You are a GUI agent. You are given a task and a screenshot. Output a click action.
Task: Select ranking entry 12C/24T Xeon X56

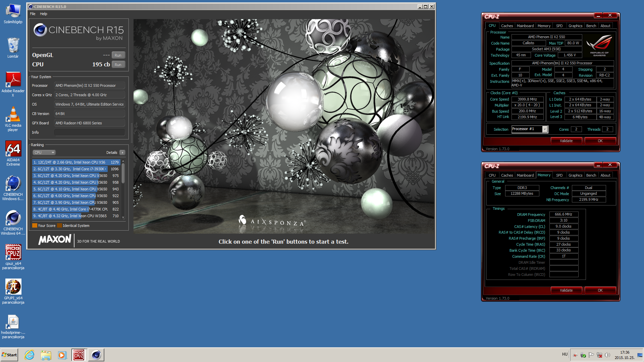pyautogui.click(x=76, y=162)
